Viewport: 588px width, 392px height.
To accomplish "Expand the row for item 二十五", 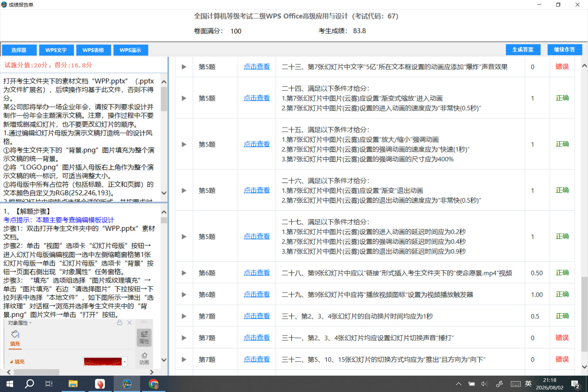I will click(184, 144).
